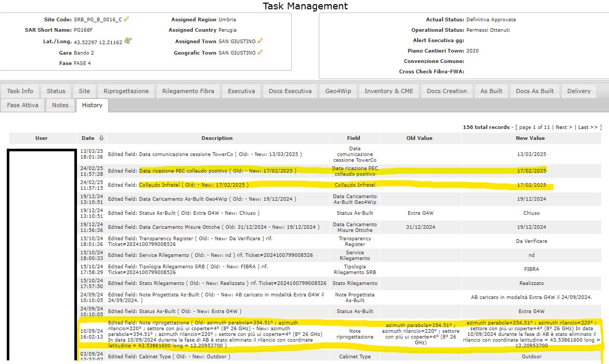Switch to the Status tab
609x364 pixels.
(56, 91)
